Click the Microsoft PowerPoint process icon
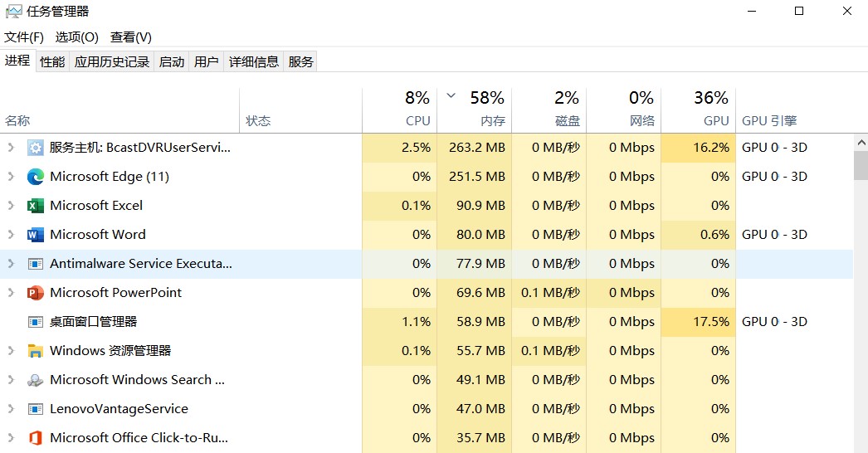Viewport: 868px width, 453px height. tap(36, 292)
